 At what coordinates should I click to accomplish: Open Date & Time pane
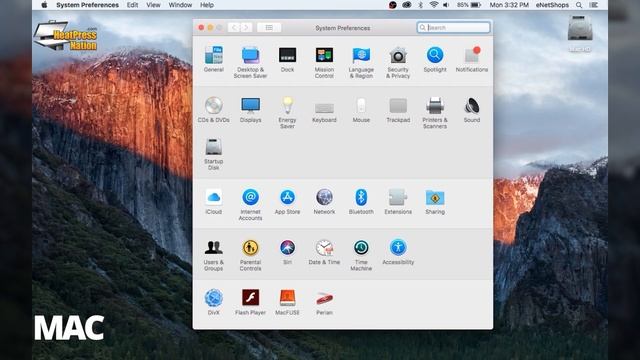click(x=324, y=252)
